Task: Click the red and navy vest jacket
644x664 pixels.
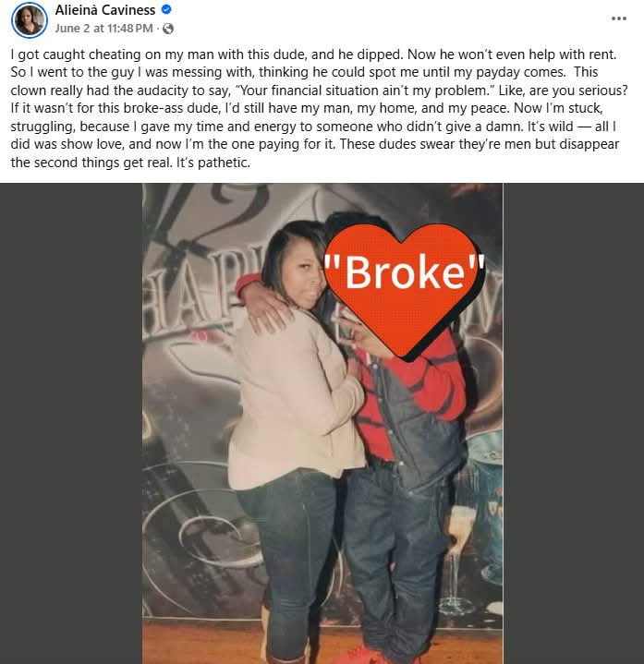Action: pos(409,406)
